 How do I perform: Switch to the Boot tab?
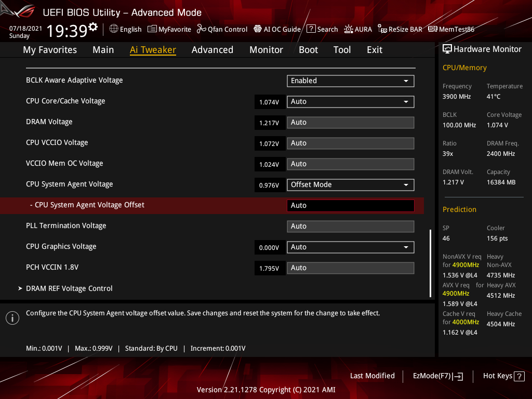point(308,49)
